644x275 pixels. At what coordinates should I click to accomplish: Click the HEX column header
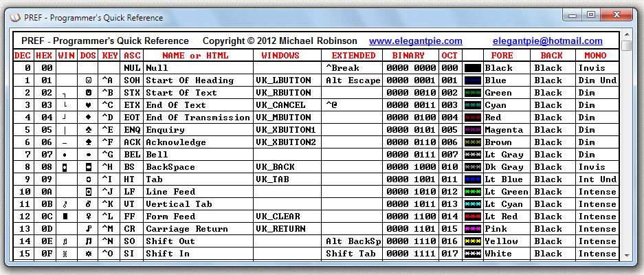click(44, 56)
